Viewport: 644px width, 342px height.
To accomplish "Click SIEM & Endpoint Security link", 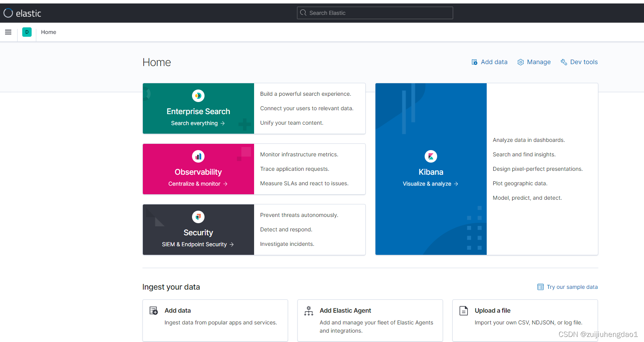I will pos(194,244).
